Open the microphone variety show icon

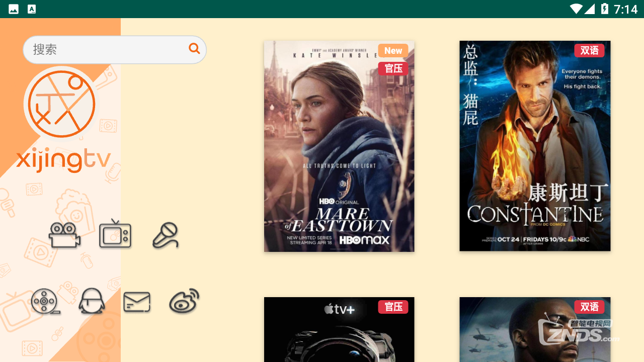(x=166, y=235)
